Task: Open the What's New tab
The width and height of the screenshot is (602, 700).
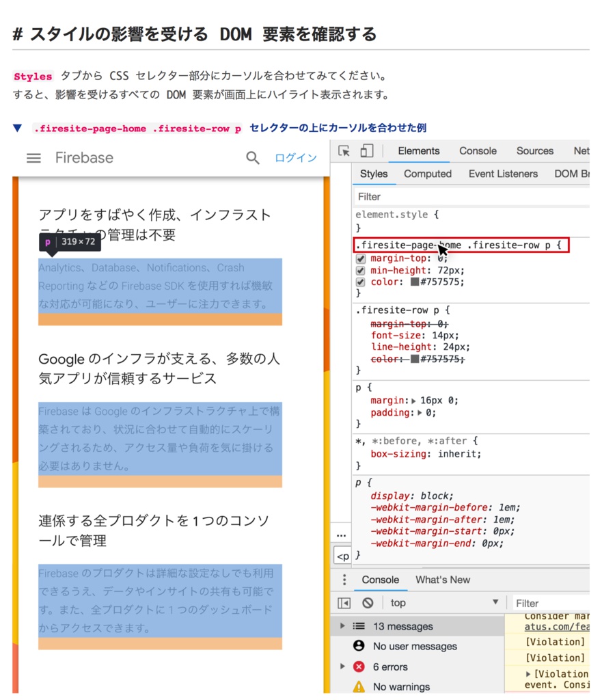Action: point(442,580)
